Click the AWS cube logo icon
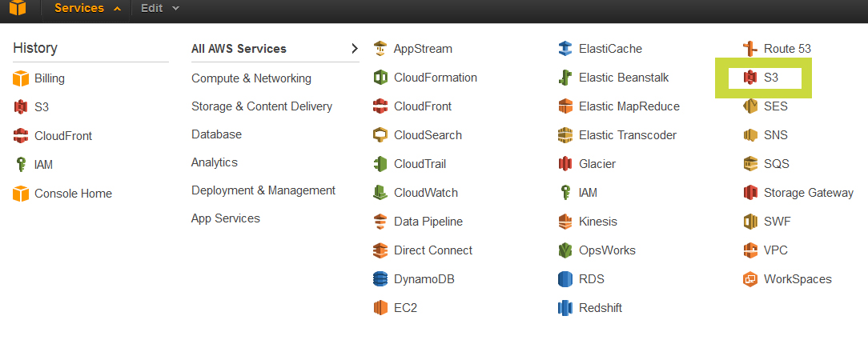868x348 pixels. (17, 8)
